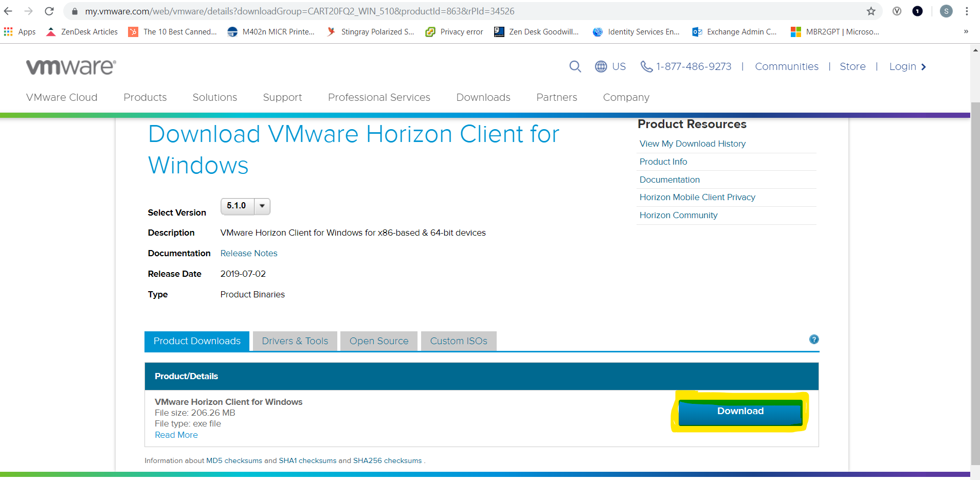
Task: Select the Custom ISOs tab
Action: [x=459, y=341]
